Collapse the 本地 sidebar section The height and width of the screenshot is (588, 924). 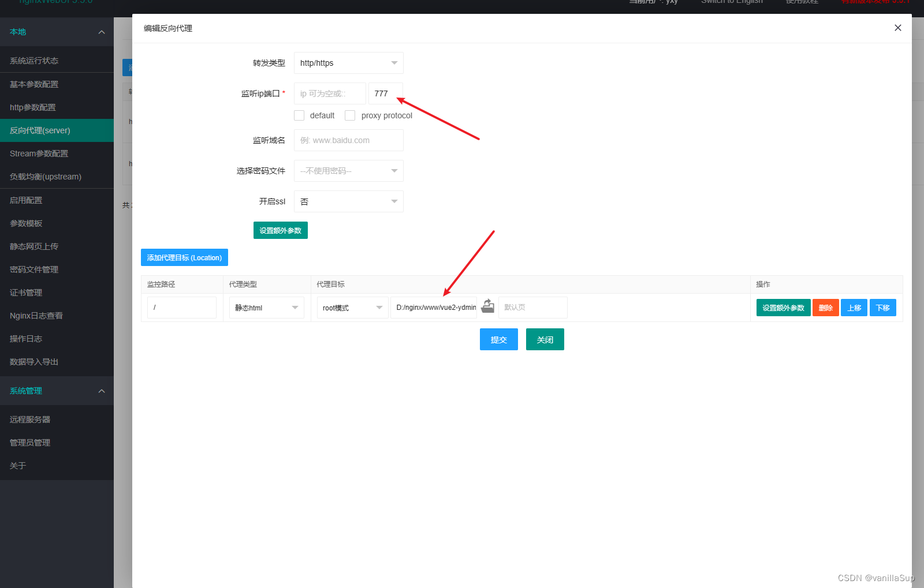(57, 32)
